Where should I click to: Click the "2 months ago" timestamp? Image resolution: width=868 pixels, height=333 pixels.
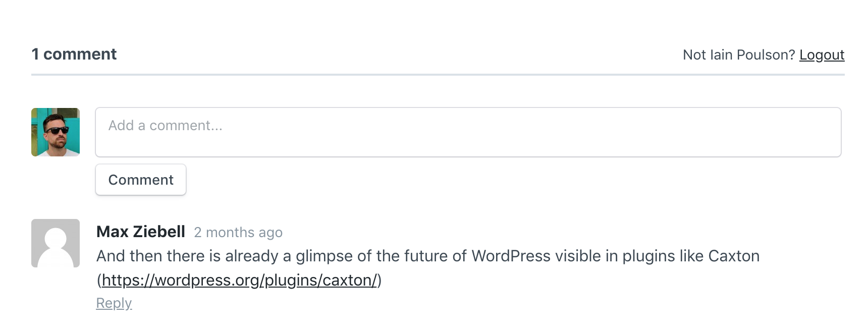238,232
